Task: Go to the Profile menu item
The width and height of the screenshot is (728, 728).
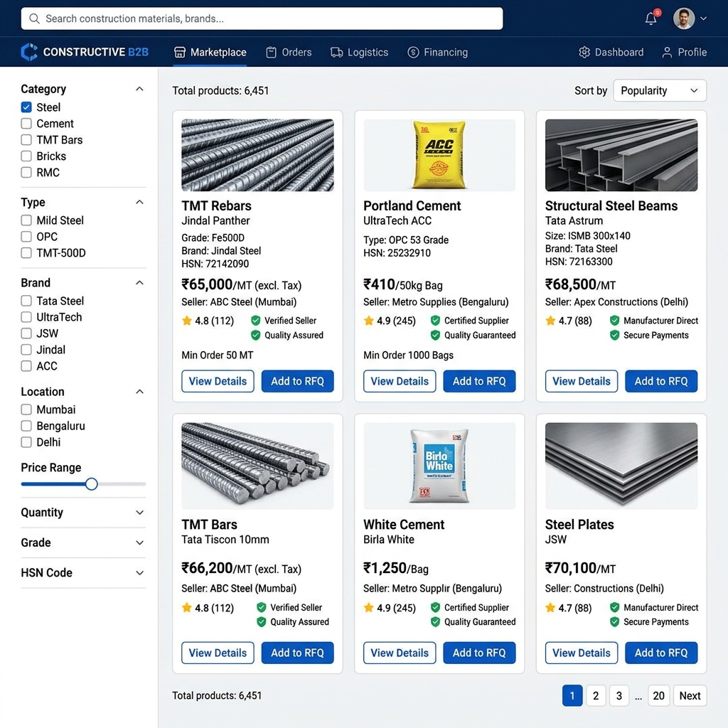Action: (685, 53)
